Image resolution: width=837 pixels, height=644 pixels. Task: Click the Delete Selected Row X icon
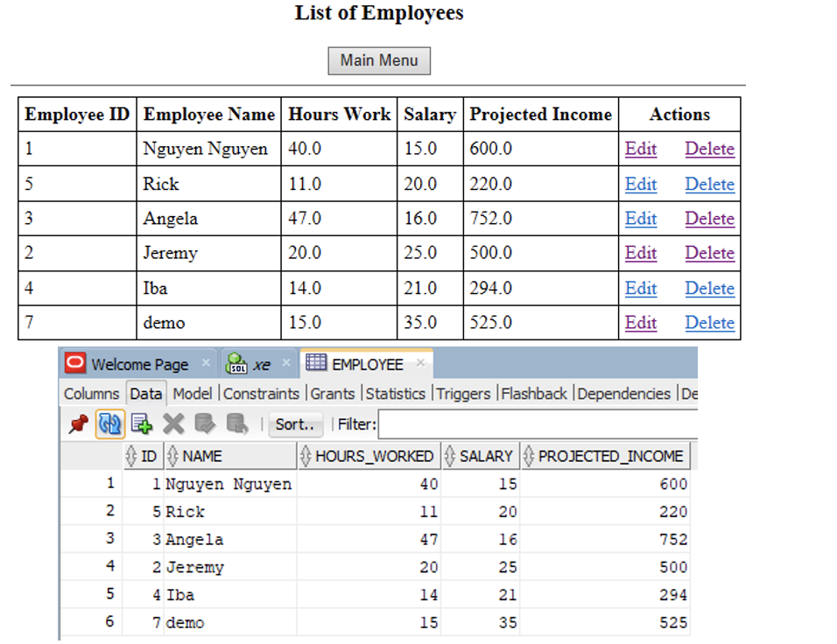173,424
